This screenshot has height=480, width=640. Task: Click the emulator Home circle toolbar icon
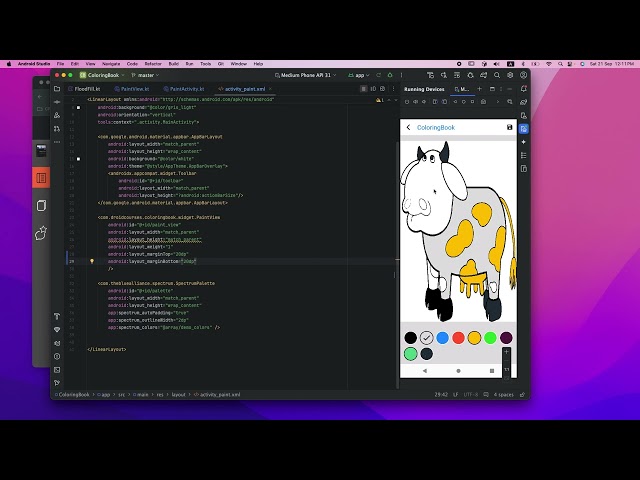[464, 102]
